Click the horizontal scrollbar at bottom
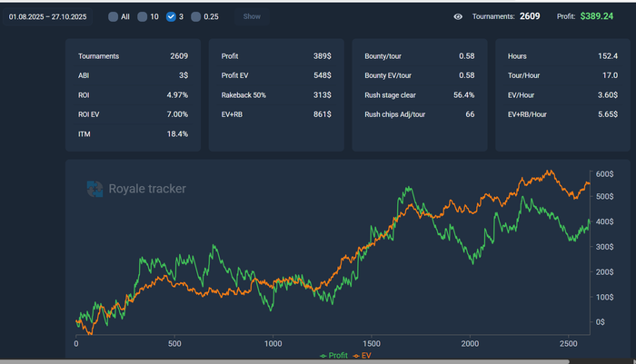636x364 pixels. click(283, 361)
